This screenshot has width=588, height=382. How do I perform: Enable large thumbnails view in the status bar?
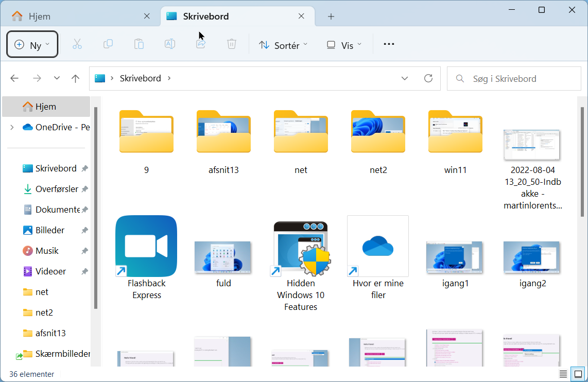click(x=577, y=374)
